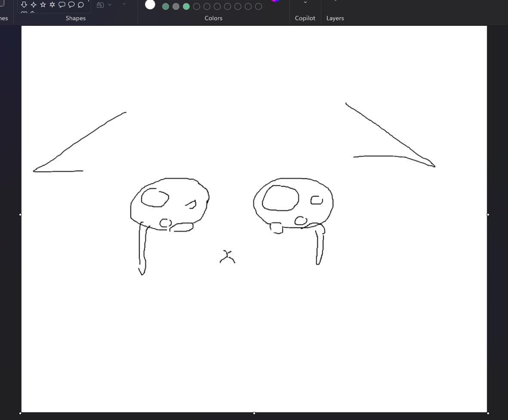
Task: Click the canvas bottom-right corner resize handle
Action: tap(488, 413)
